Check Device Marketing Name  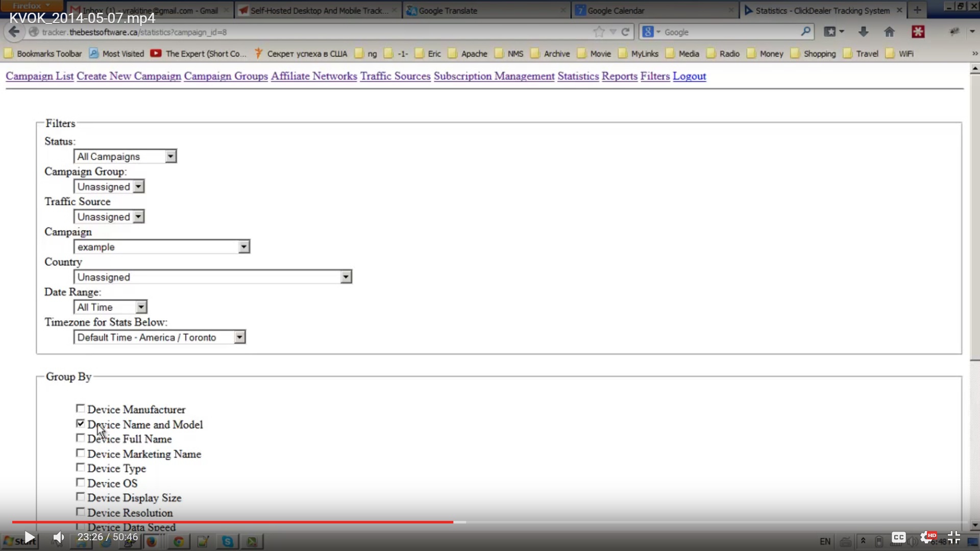(x=80, y=453)
